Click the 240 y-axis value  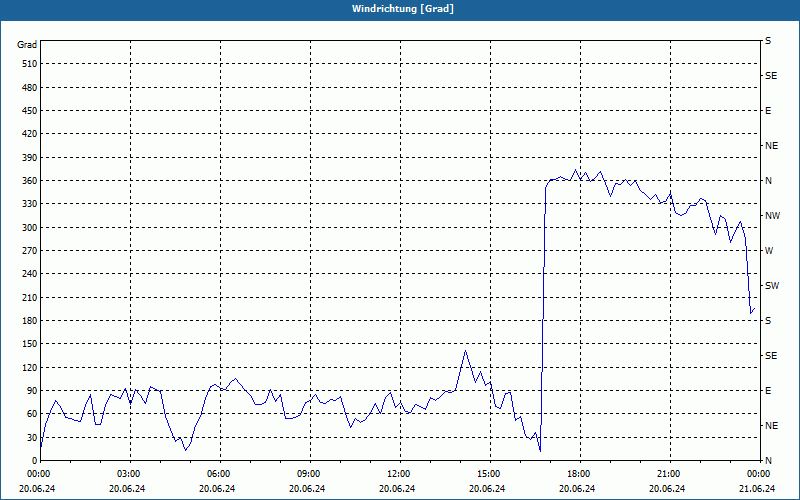(x=30, y=274)
